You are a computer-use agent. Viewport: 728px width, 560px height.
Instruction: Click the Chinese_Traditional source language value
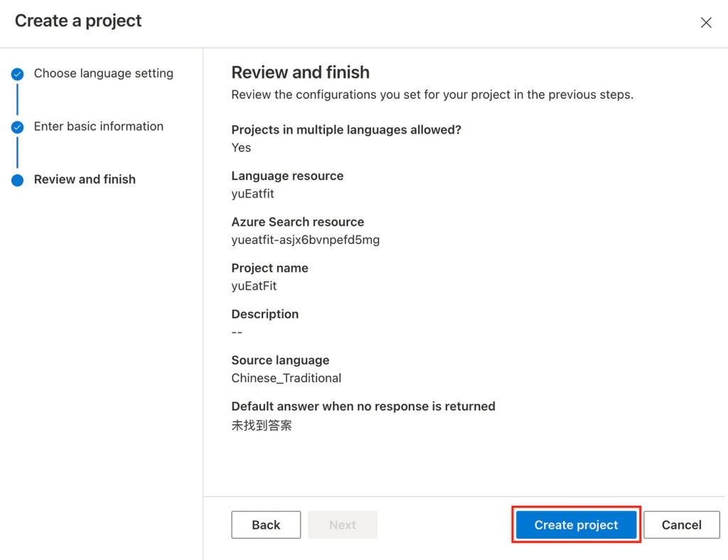coord(286,378)
